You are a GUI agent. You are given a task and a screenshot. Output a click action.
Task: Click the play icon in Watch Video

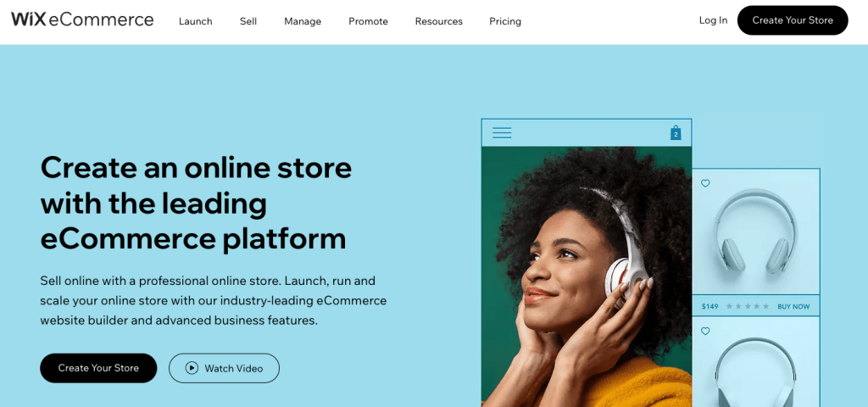tap(192, 368)
